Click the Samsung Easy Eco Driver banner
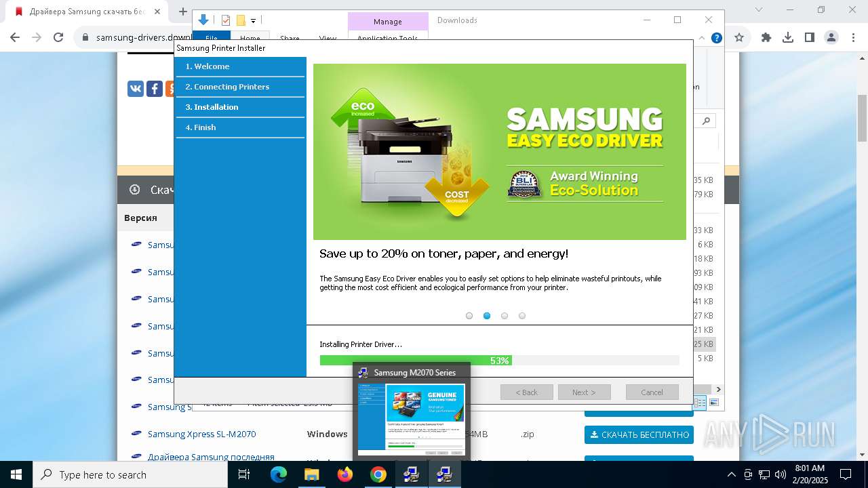 coord(499,152)
